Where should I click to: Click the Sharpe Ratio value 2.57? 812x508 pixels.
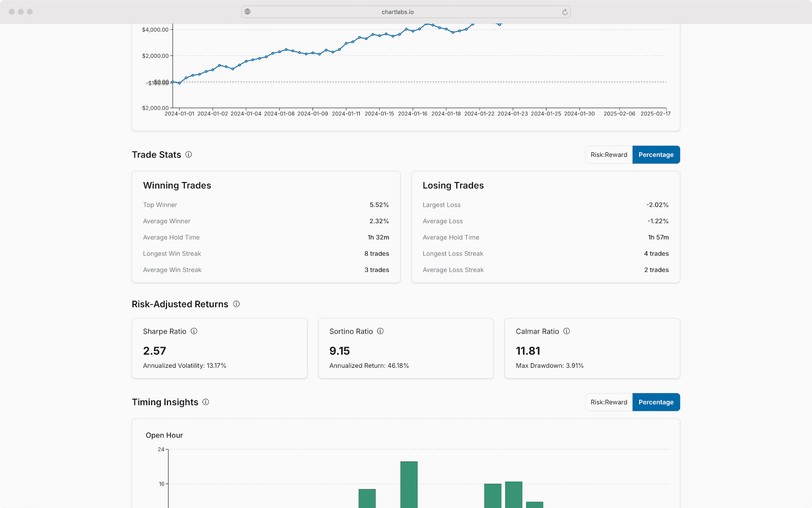tap(155, 351)
